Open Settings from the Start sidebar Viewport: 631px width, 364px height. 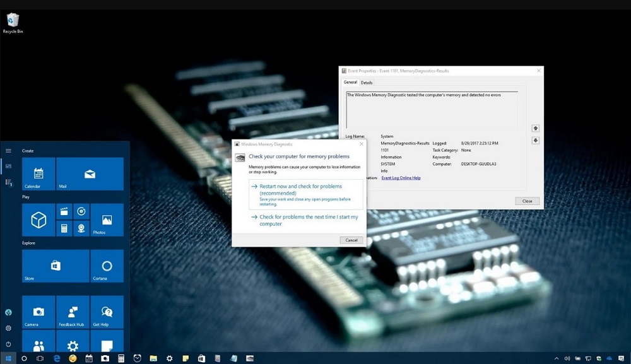point(8,328)
